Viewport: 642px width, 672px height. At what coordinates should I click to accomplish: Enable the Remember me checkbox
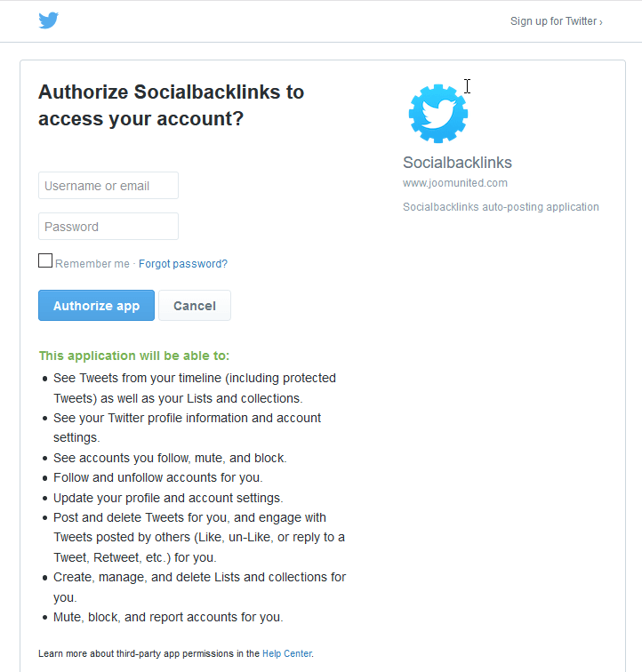[x=45, y=261]
